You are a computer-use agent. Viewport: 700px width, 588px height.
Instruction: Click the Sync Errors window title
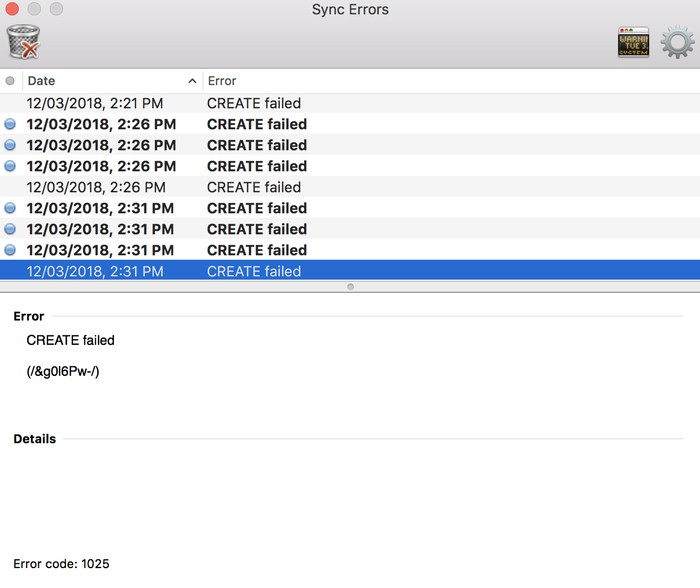[x=351, y=9]
